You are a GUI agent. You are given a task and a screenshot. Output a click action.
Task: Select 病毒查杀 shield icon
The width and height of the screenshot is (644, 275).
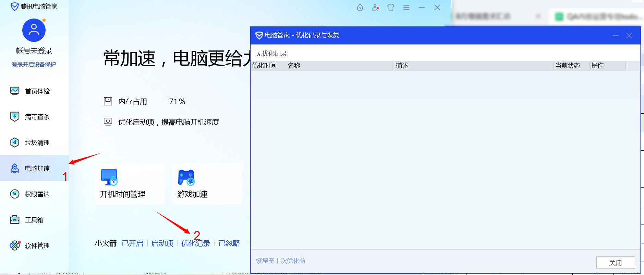point(15,117)
